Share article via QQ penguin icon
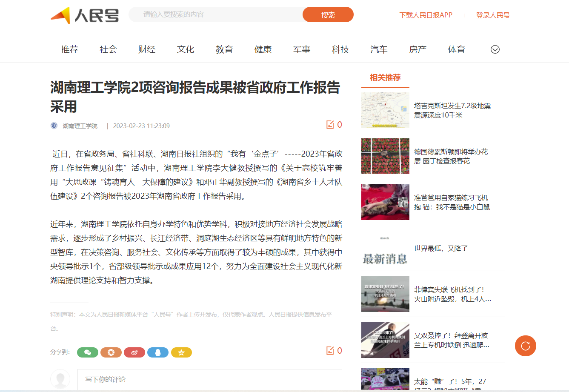 coord(158,352)
